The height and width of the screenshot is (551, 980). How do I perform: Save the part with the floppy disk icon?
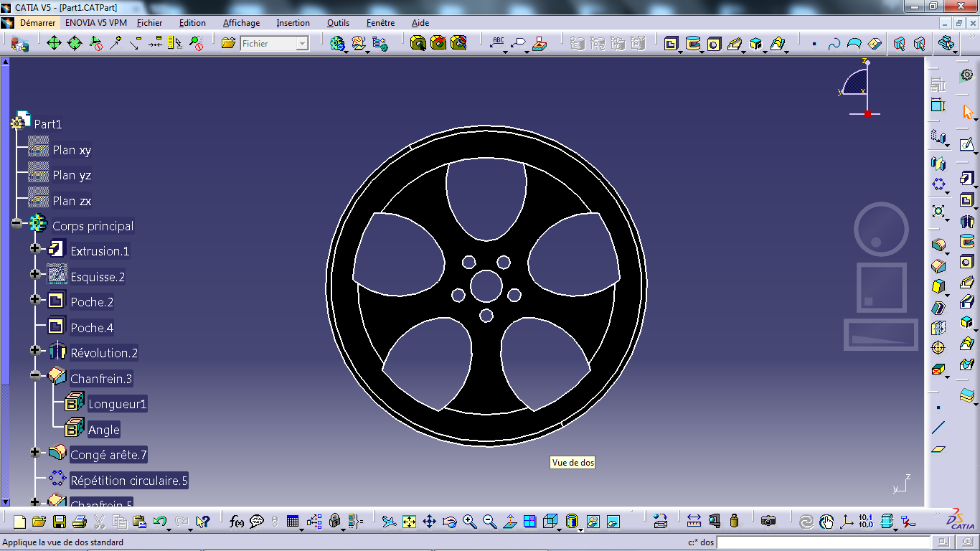click(60, 522)
